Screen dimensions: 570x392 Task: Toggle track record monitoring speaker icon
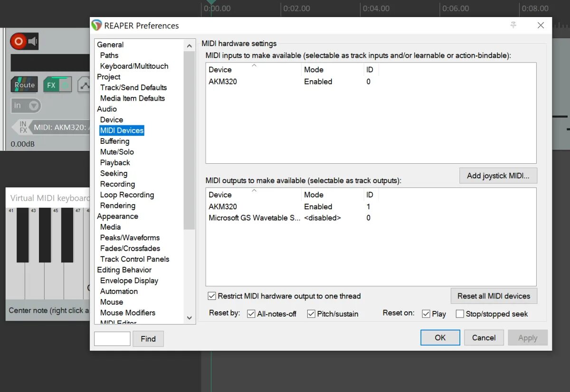tap(33, 42)
